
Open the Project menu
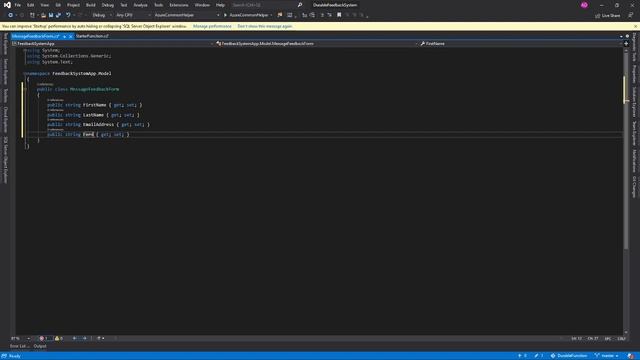73,5
